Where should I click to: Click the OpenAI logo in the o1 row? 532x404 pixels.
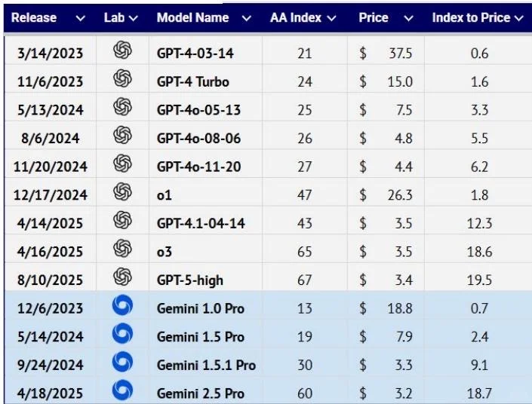point(122,191)
